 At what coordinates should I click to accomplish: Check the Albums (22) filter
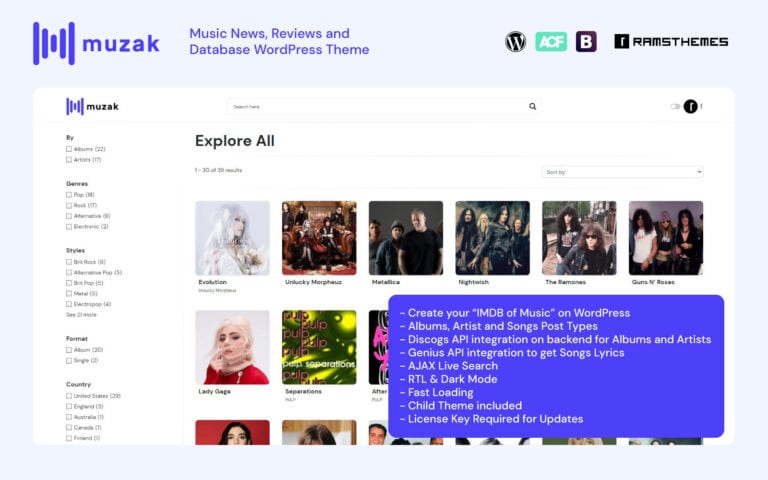pyautogui.click(x=69, y=149)
